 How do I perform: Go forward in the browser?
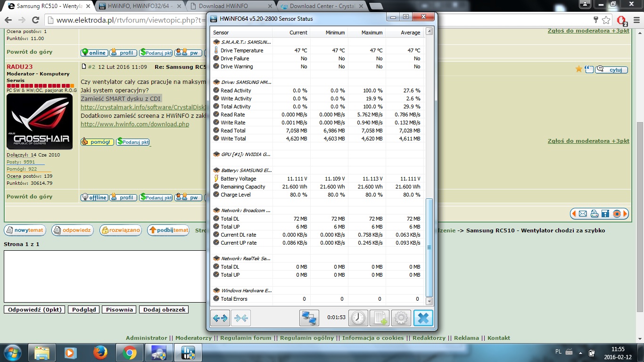(22, 20)
